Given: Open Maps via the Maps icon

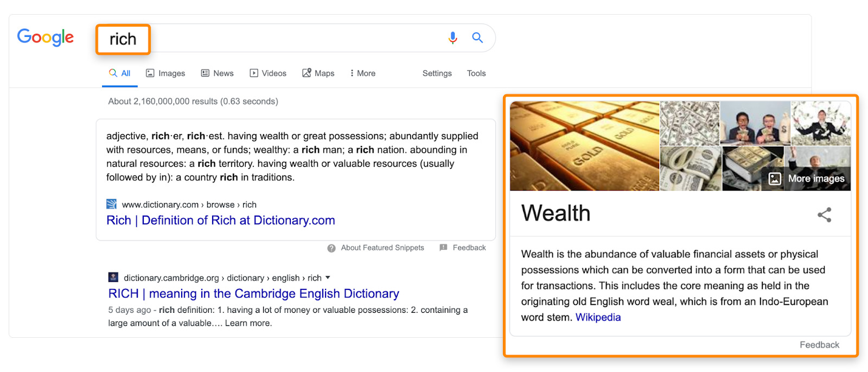Looking at the screenshot, I should (x=307, y=73).
